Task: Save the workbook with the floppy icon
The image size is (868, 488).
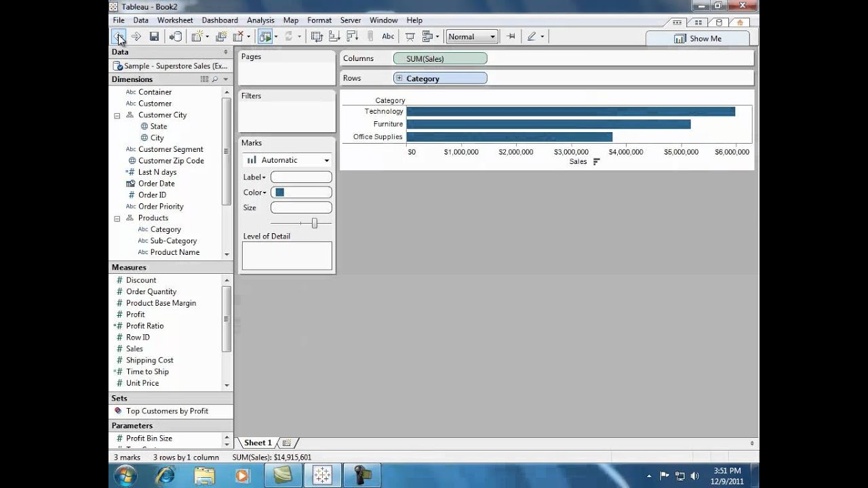Action: [x=154, y=37]
